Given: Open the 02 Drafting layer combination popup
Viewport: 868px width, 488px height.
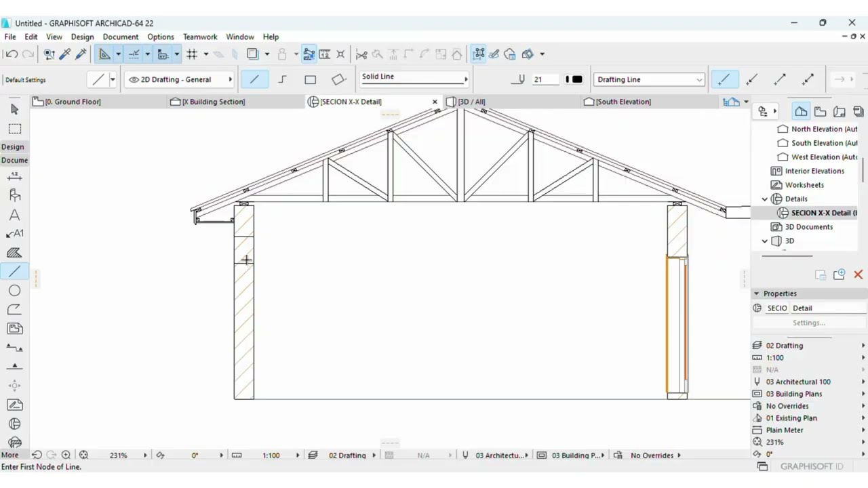Looking at the screenshot, I should tap(347, 455).
